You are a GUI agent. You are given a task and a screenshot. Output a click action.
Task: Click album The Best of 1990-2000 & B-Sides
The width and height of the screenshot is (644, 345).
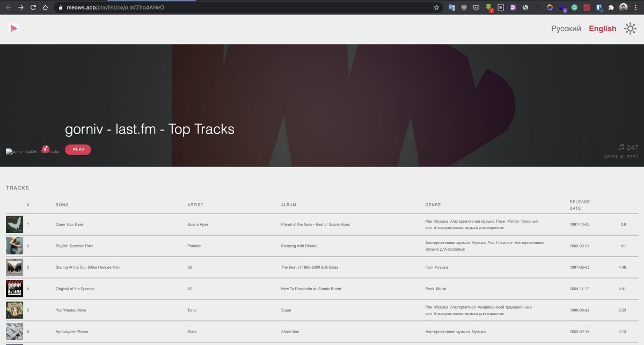pyautogui.click(x=310, y=267)
